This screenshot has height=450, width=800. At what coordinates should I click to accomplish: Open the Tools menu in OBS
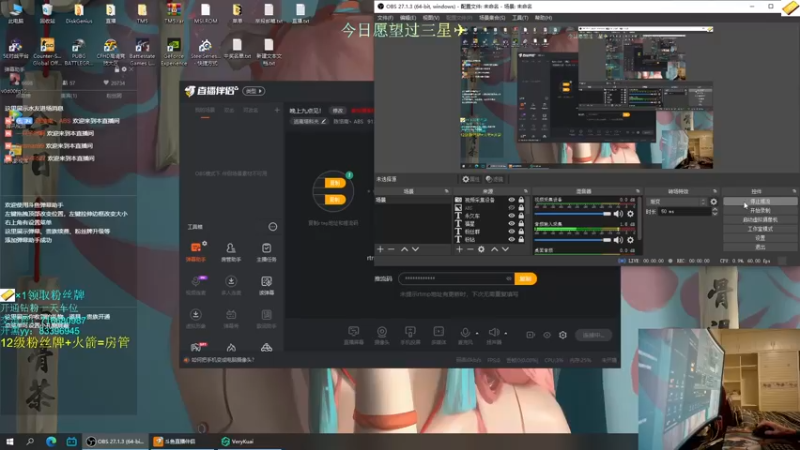click(x=520, y=18)
